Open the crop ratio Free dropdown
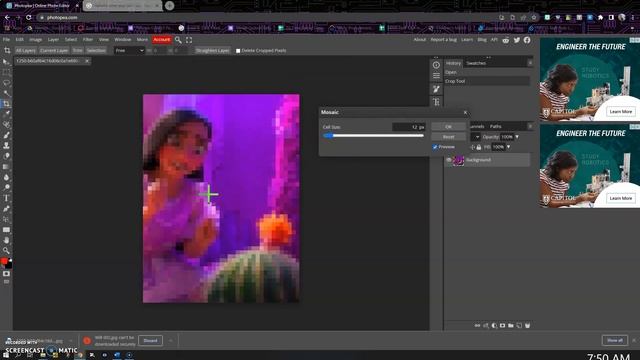The image size is (640, 360). click(129, 51)
